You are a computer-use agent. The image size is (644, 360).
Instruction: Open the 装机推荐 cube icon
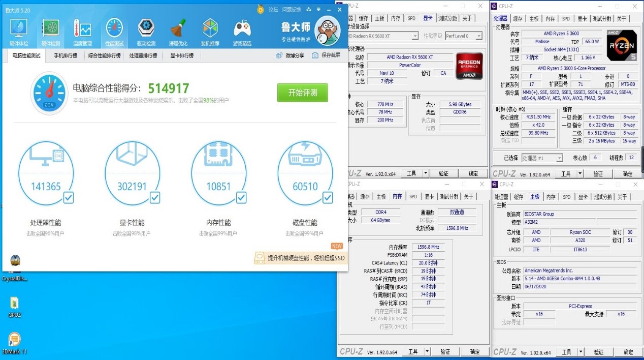pos(210,28)
